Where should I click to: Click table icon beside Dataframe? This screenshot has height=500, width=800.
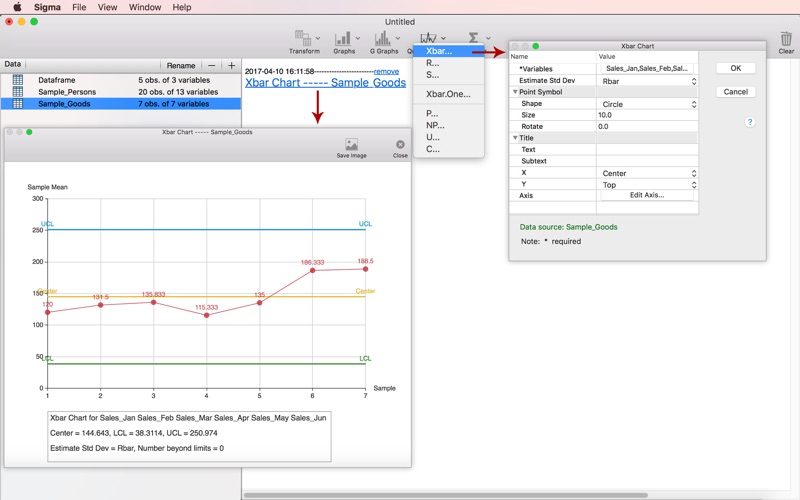(18, 80)
